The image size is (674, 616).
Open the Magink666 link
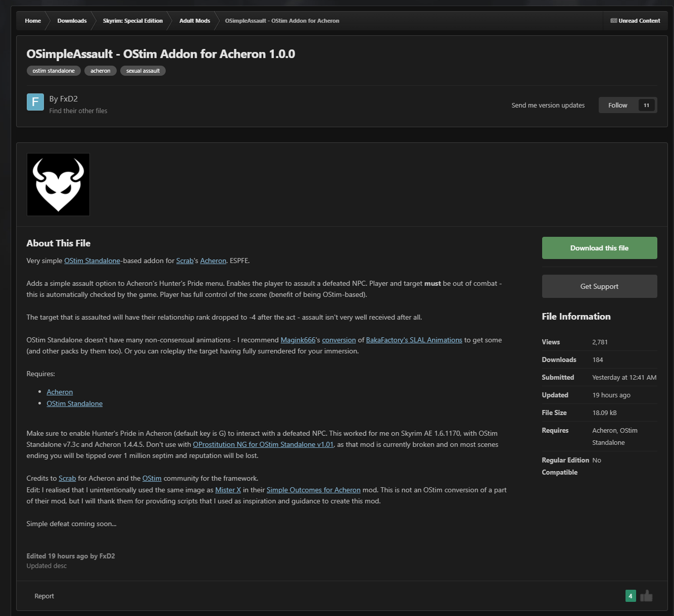[298, 340]
